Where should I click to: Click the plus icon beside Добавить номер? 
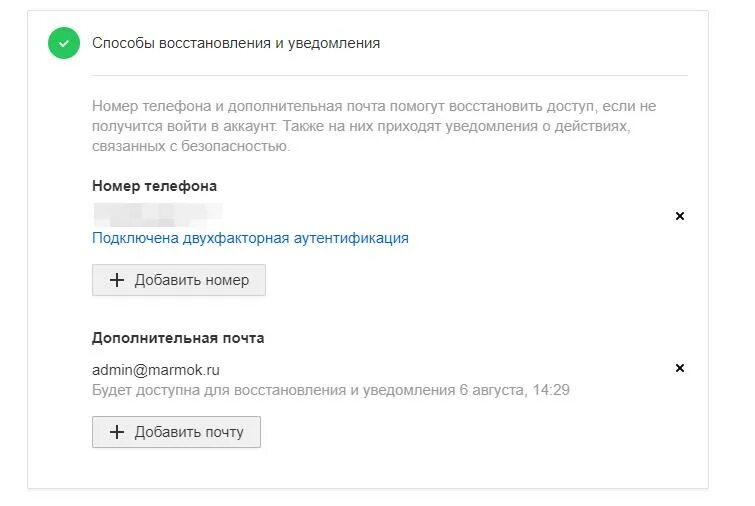117,280
